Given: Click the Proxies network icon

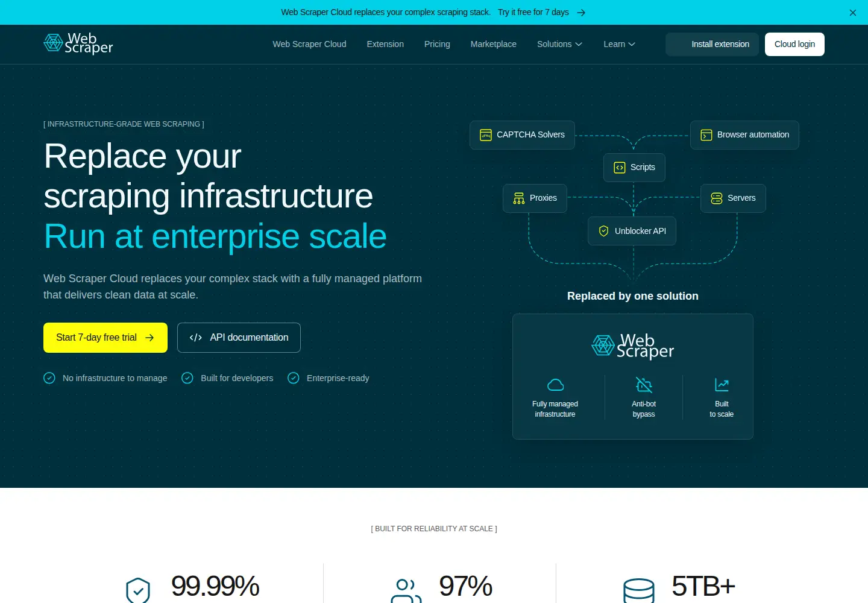Looking at the screenshot, I should [x=519, y=198].
